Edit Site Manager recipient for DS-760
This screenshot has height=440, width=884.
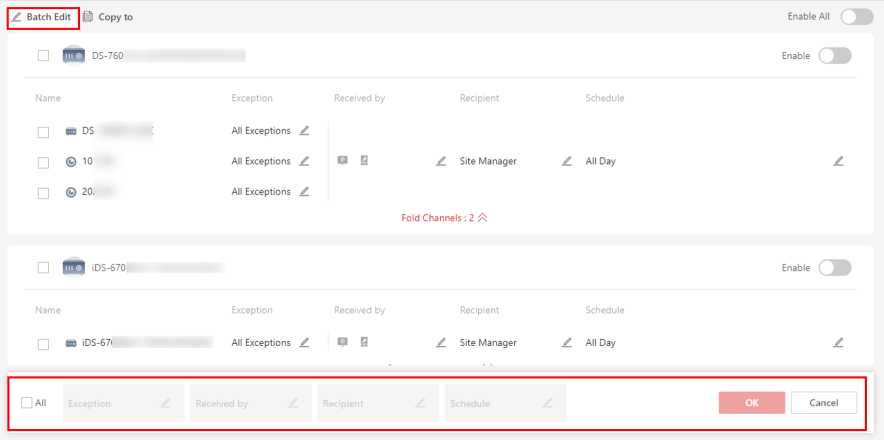(567, 161)
